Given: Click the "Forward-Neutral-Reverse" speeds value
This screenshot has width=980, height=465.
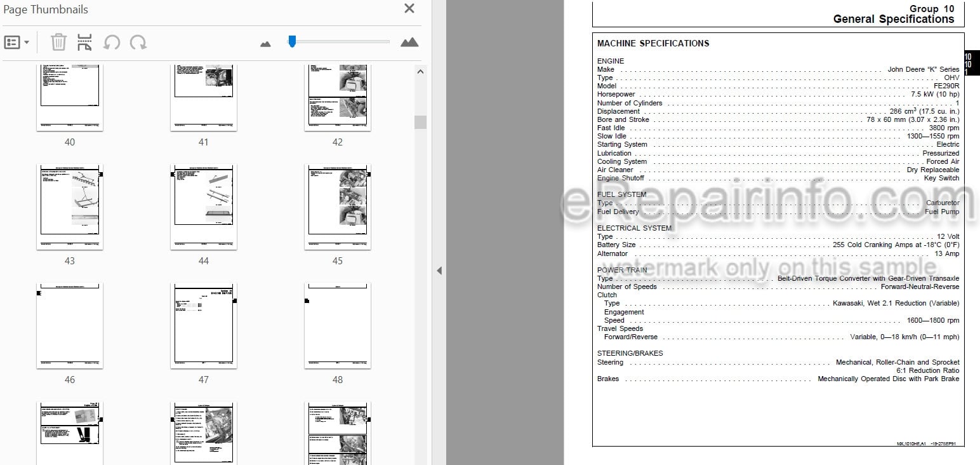Looking at the screenshot, I should point(920,287).
